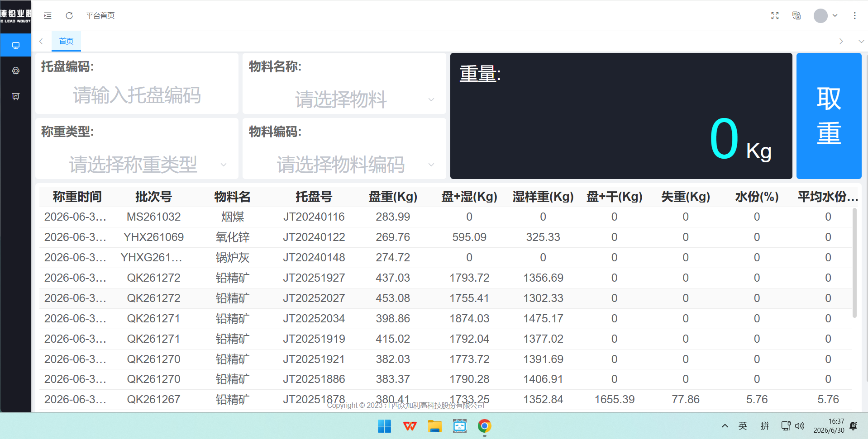Collapse sidebar with menu fold icon

tap(48, 16)
